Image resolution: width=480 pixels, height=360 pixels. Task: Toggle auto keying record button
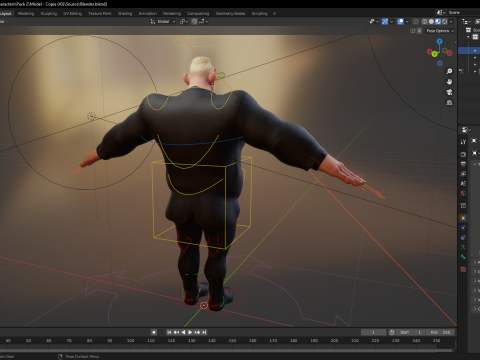154,332
